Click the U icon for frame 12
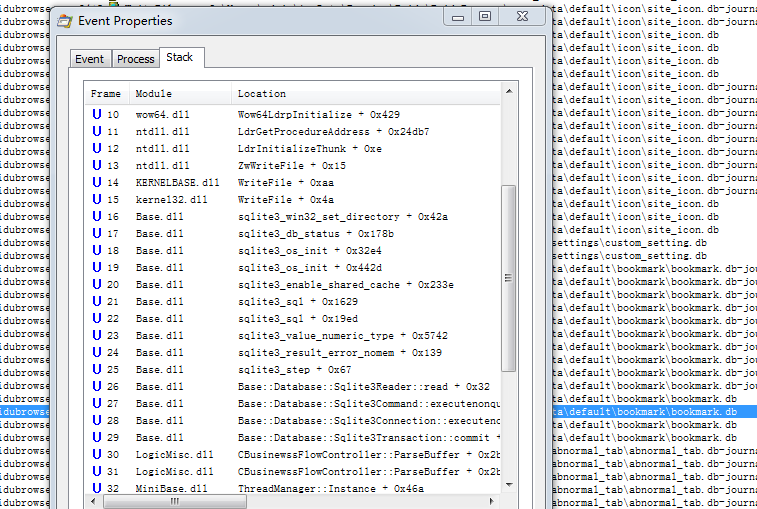 point(97,148)
